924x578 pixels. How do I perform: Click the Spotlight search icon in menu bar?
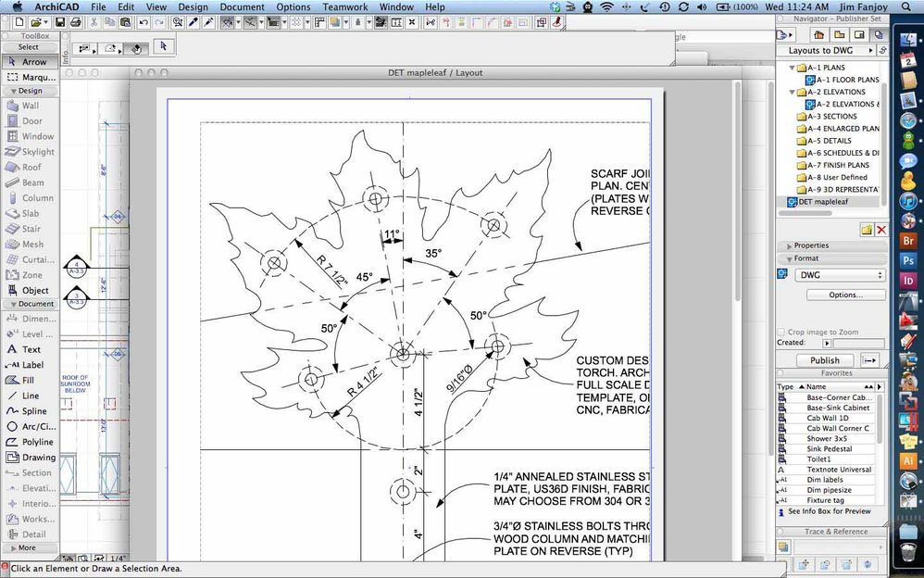pyautogui.click(x=905, y=7)
